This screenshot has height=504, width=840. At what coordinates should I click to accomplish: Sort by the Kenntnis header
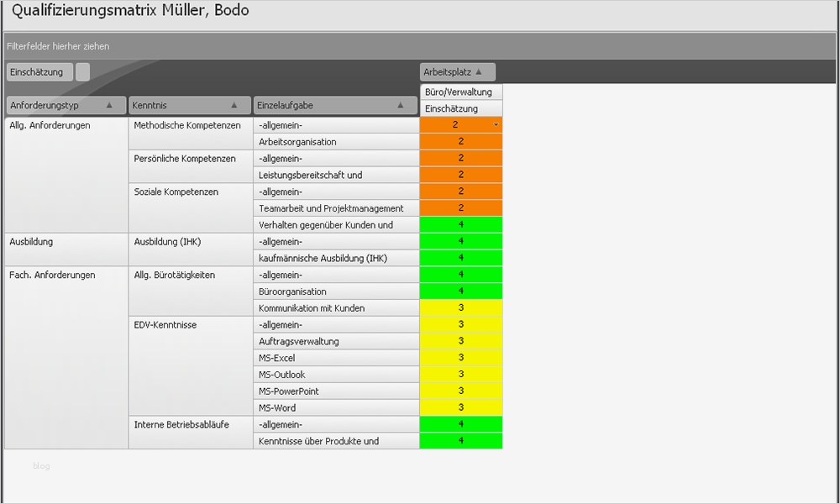pyautogui.click(x=190, y=106)
